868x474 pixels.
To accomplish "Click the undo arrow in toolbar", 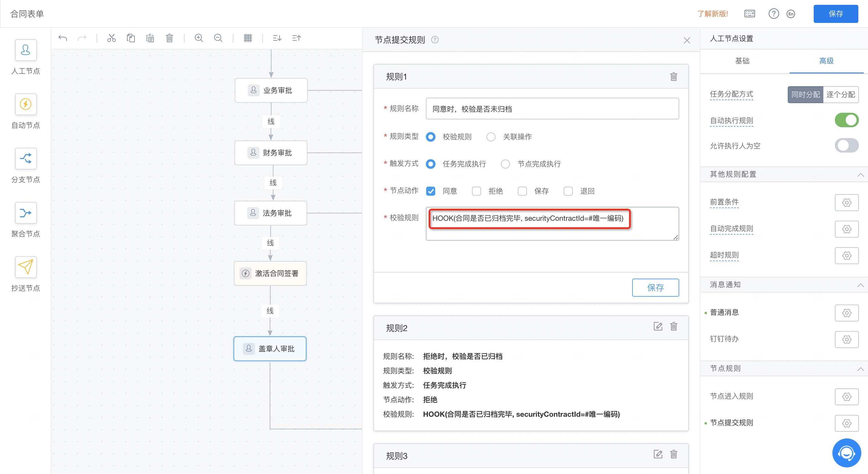I will click(x=63, y=38).
